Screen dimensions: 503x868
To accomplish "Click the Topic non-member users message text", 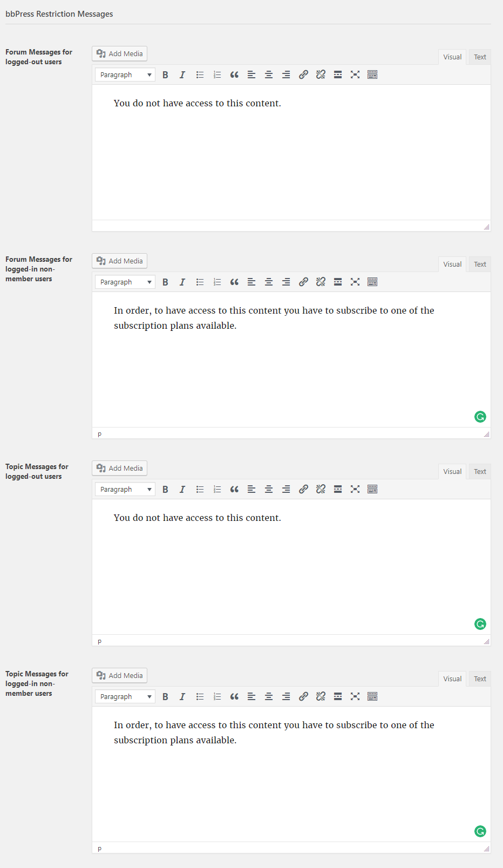I will (274, 733).
